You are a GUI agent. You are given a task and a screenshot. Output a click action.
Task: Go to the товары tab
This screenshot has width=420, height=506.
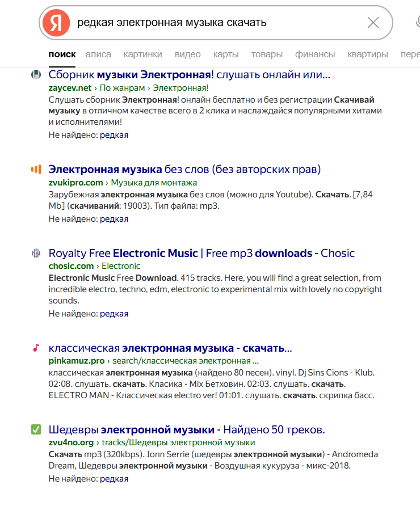click(267, 54)
